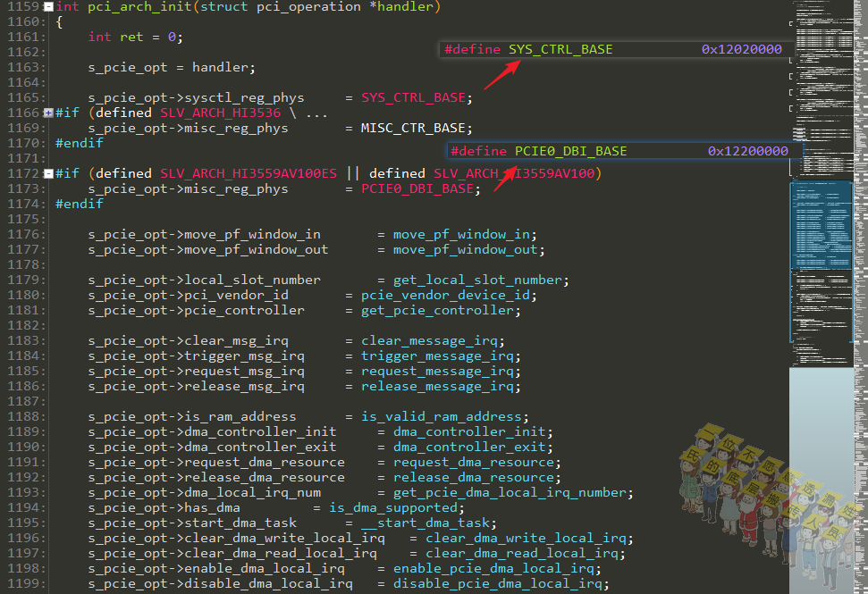Image resolution: width=868 pixels, height=594 pixels.
Task: Click dma_controller_exit after the equals sign
Action: (x=469, y=447)
